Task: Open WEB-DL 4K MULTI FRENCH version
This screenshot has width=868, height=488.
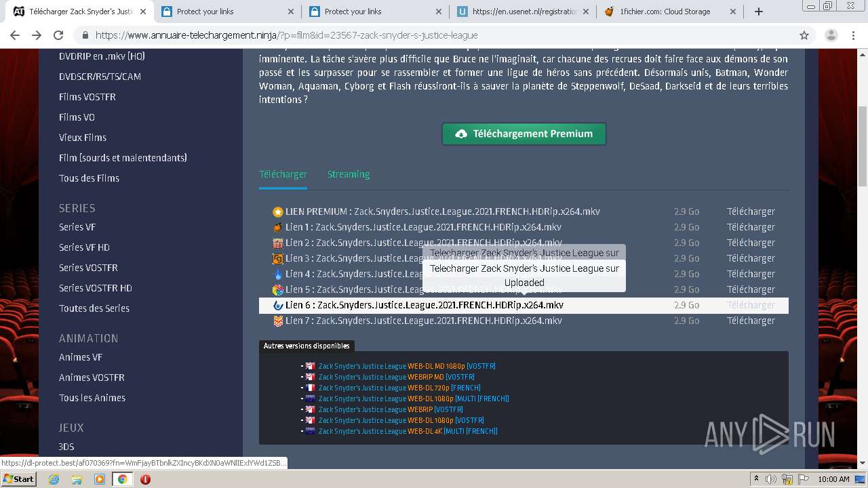Action: (408, 431)
